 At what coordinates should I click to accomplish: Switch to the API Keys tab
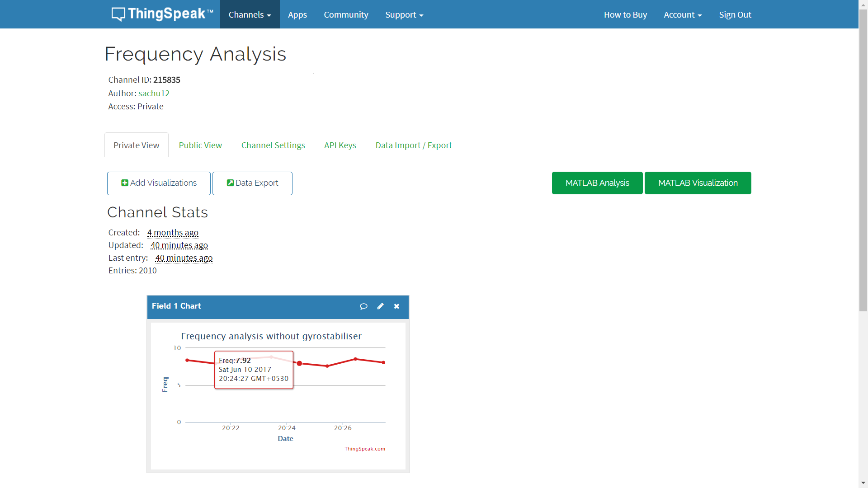point(340,145)
